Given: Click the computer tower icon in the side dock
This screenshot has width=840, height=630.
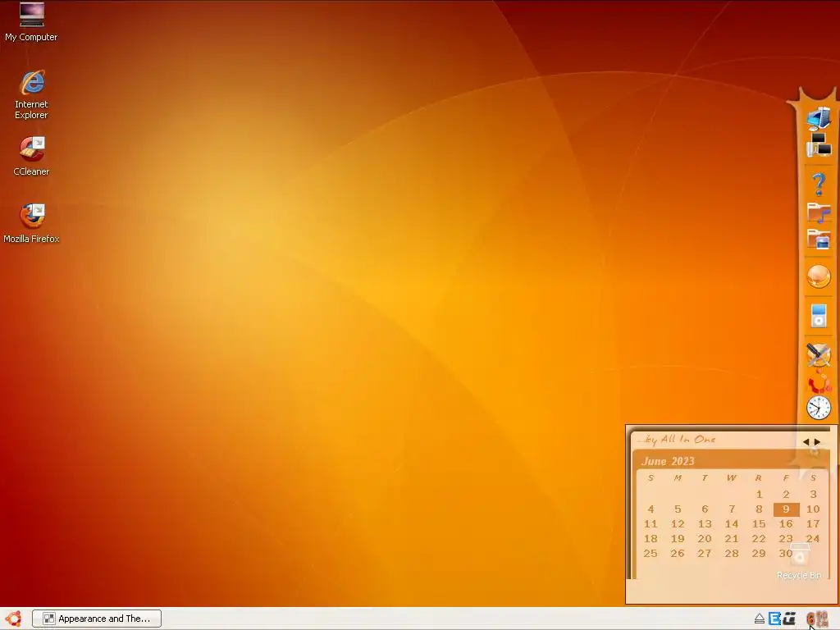Looking at the screenshot, I should 819,118.
